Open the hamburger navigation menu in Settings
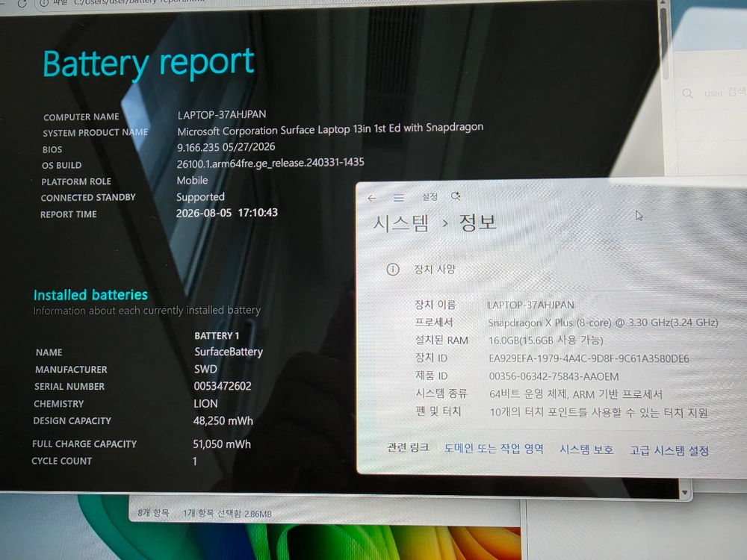Viewport: 747px width, 560px height. pyautogui.click(x=399, y=198)
